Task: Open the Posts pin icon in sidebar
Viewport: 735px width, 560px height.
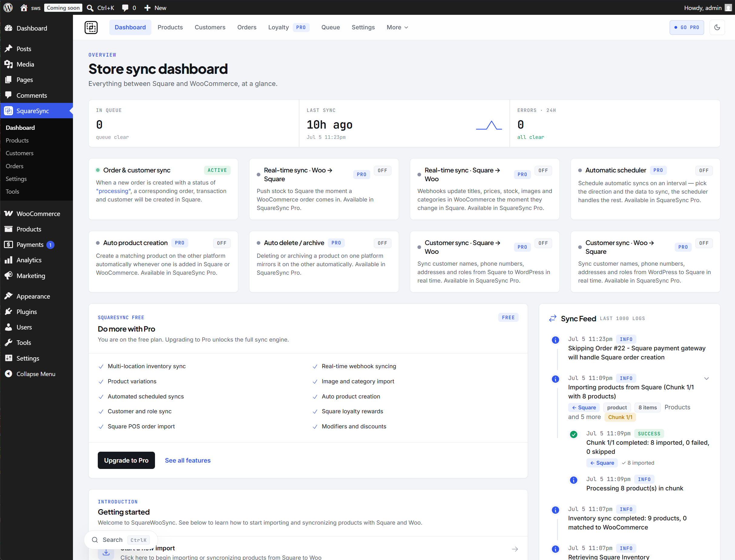Action: pos(9,49)
